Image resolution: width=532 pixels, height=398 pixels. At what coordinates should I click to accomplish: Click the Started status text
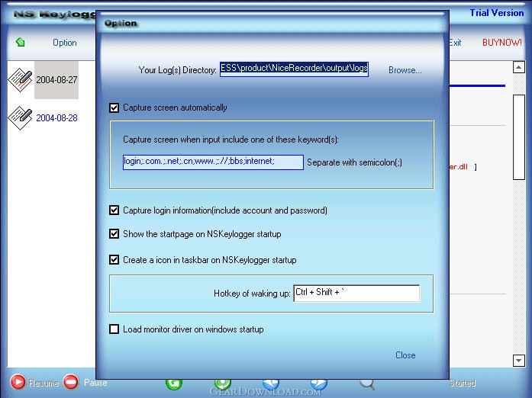(x=462, y=383)
